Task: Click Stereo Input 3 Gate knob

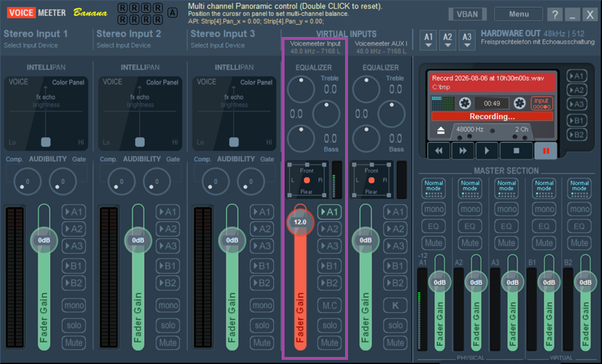Action: tap(250, 181)
